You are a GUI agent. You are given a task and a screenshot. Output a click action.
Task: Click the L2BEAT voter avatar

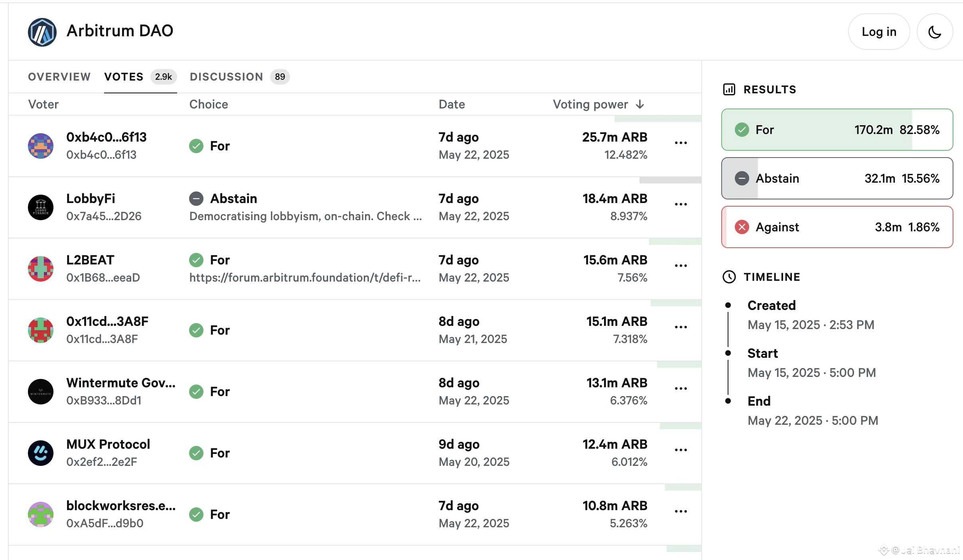41,269
